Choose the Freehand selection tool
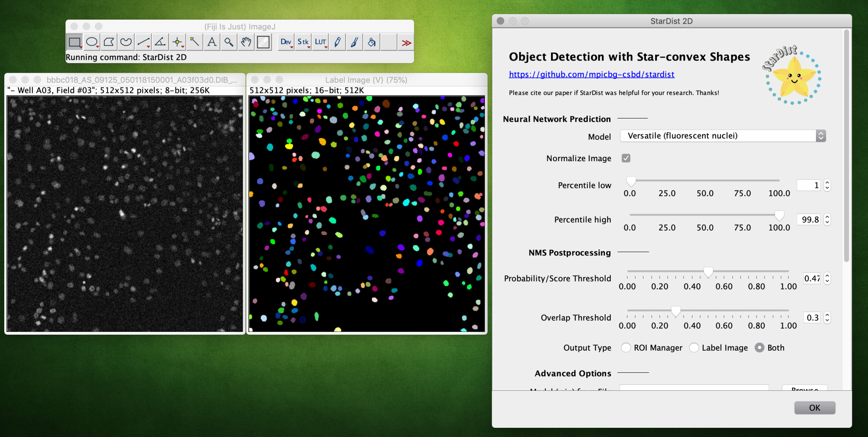 tap(126, 42)
